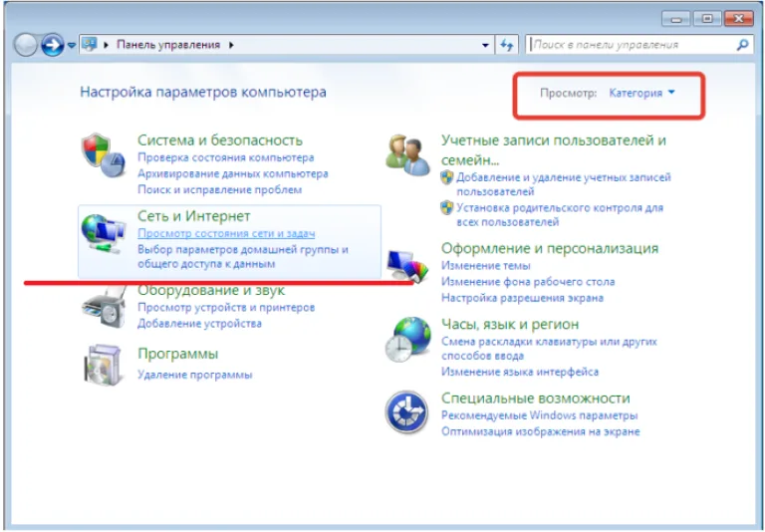The height and width of the screenshot is (532, 765).
Task: Open the address bar history dropdown arrow
Action: 485,46
